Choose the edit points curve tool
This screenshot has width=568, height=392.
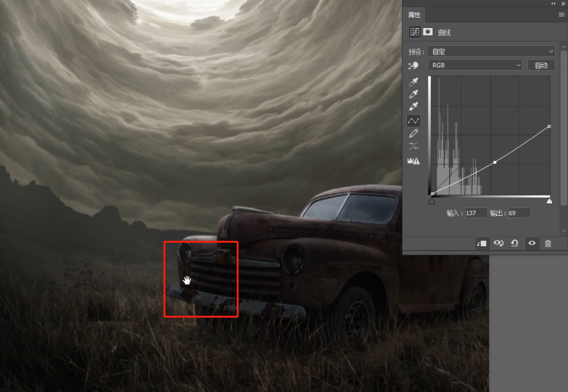[414, 121]
